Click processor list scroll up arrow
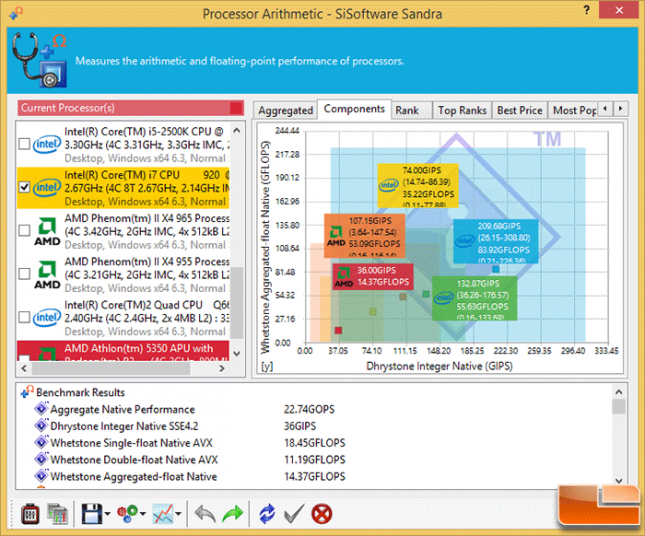This screenshot has height=536, width=645. pos(237,131)
